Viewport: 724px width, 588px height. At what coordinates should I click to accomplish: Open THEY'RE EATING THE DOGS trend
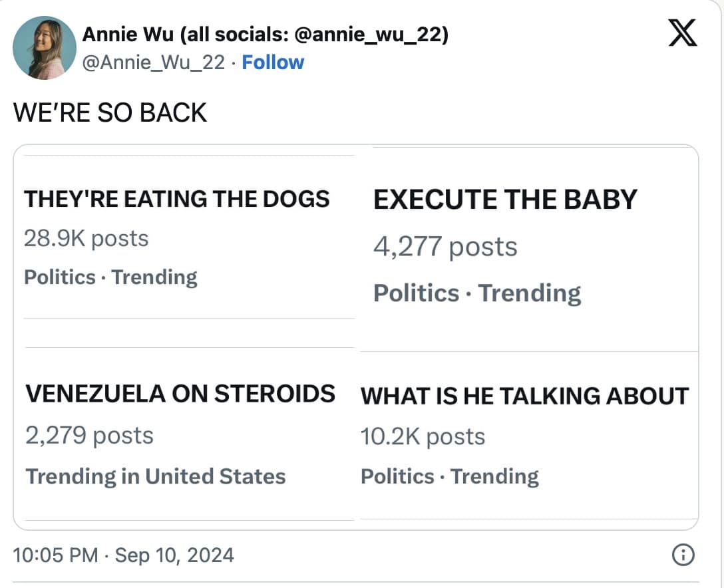click(x=177, y=199)
